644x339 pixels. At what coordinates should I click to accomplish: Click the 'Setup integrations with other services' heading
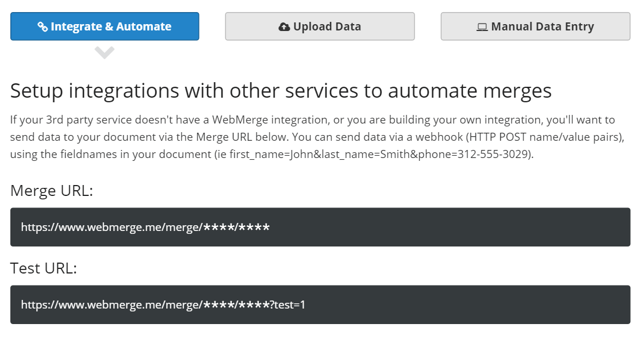(x=281, y=91)
